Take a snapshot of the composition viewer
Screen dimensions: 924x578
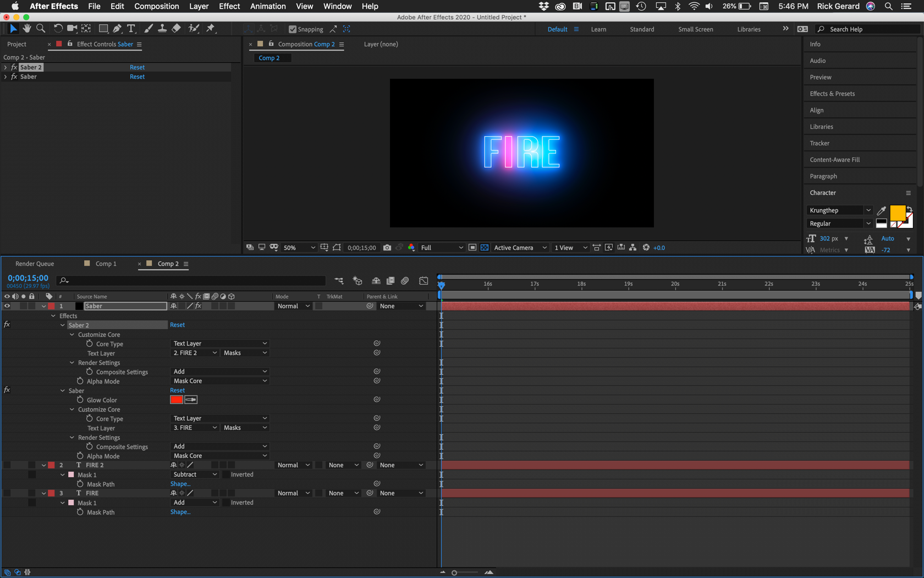click(x=387, y=248)
